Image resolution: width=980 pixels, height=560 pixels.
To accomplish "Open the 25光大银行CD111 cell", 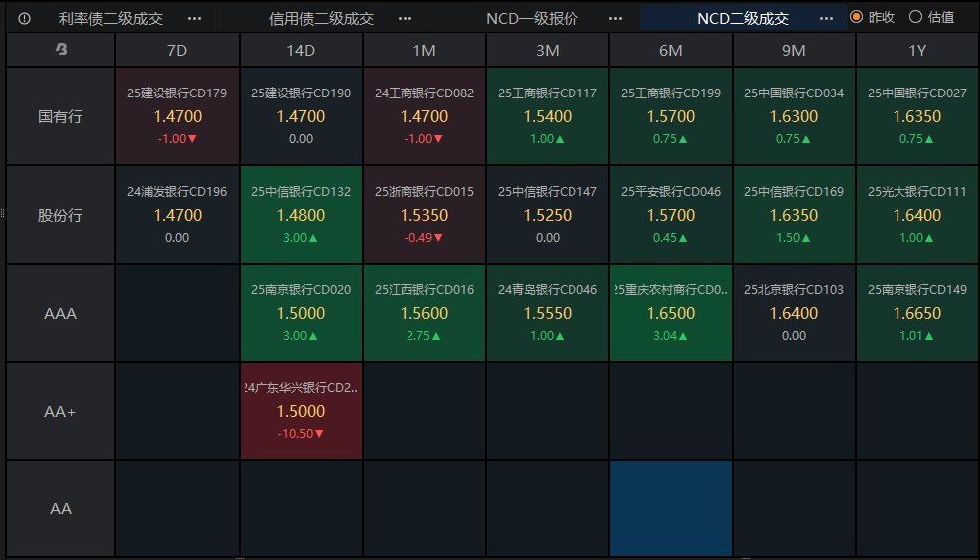I will (917, 214).
